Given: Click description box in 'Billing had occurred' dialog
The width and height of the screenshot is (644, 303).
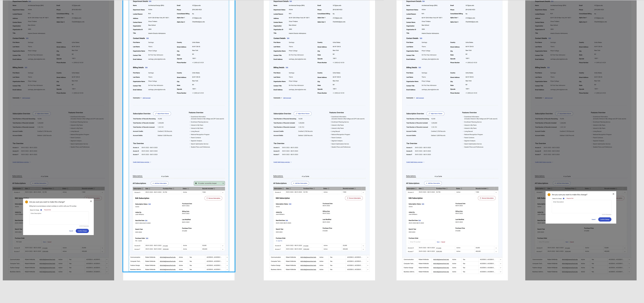Looking at the screenshot, I should tap(59, 218).
